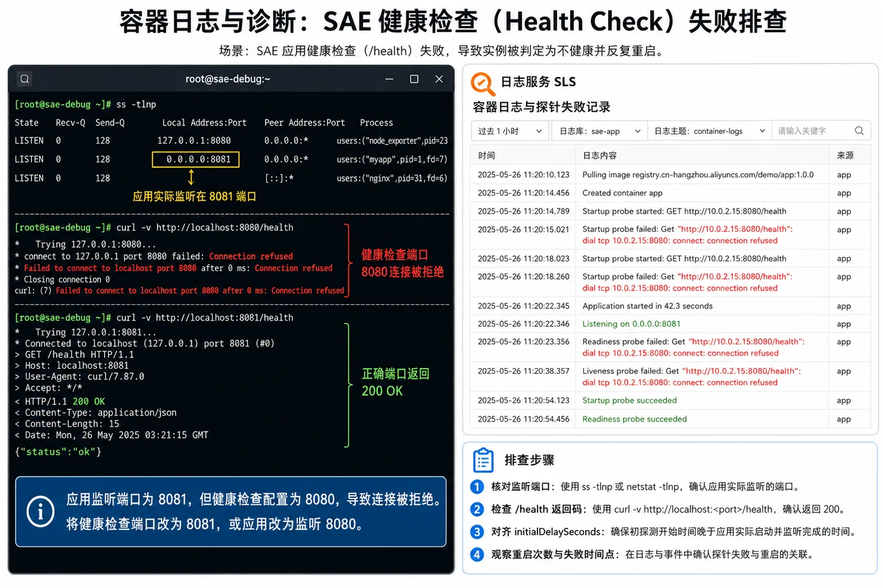Image resolution: width=883 pixels, height=588 pixels.
Task: Open the 日志主题: container-logs dropdown
Action: [x=710, y=131]
